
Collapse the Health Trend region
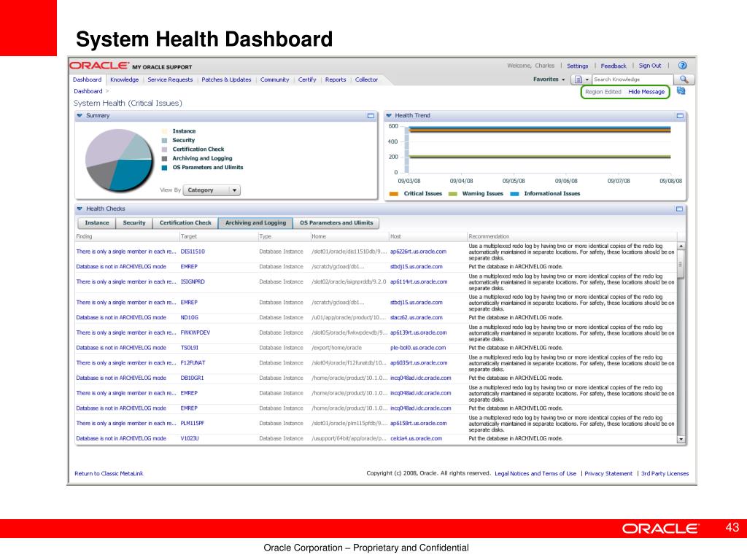389,116
